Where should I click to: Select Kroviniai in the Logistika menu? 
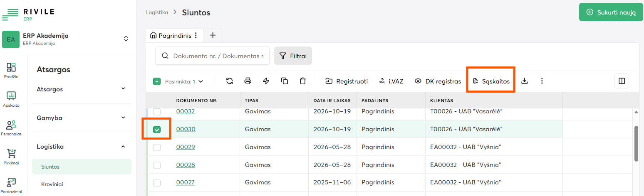[52, 184]
